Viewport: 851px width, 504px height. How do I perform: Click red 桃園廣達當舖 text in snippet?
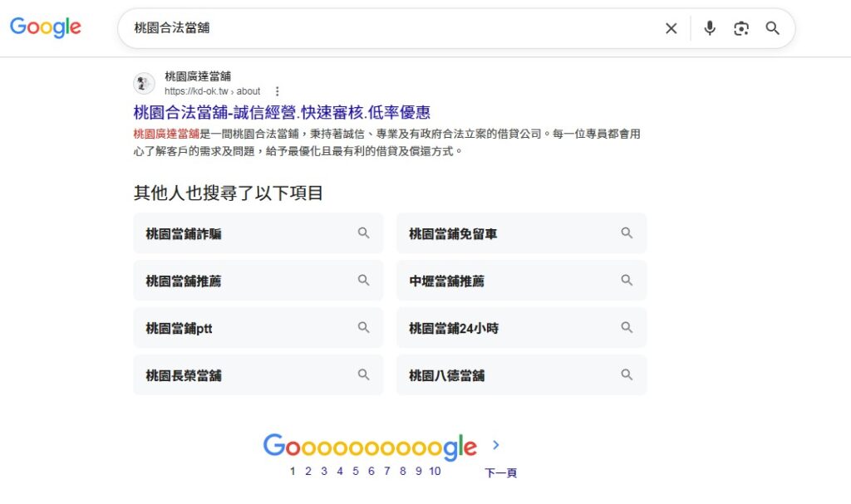pos(166,134)
